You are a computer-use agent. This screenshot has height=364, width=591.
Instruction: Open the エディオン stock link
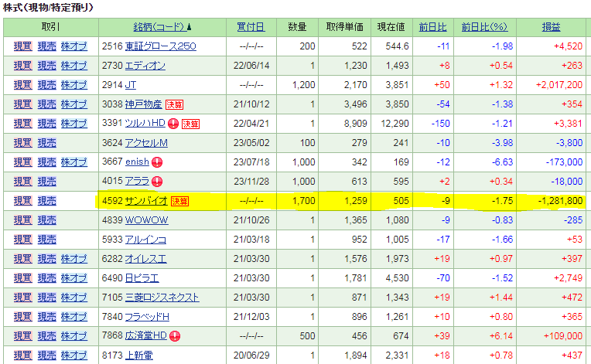point(145,66)
